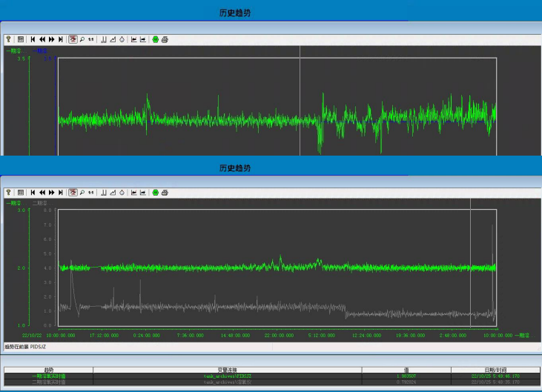Click the 值 column header
Screen dimensions: 542x392
406,370
